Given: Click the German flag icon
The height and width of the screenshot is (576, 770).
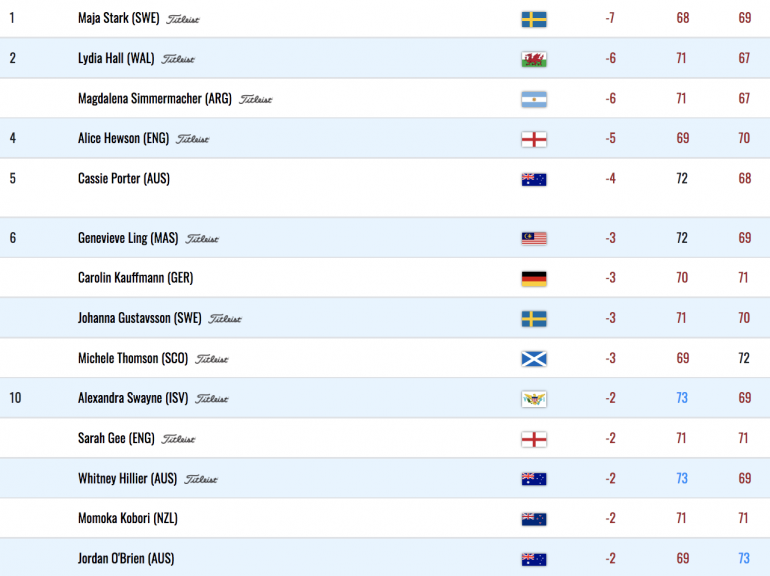Looking at the screenshot, I should pos(534,278).
